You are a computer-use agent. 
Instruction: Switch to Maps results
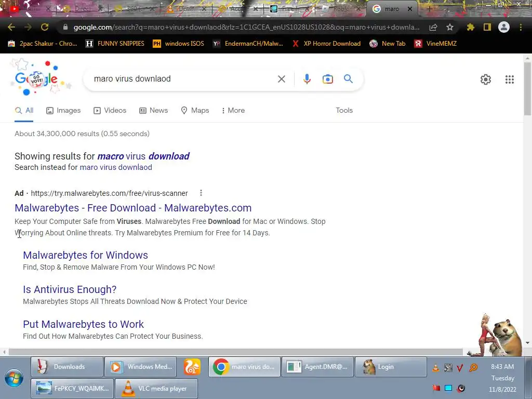click(x=195, y=111)
